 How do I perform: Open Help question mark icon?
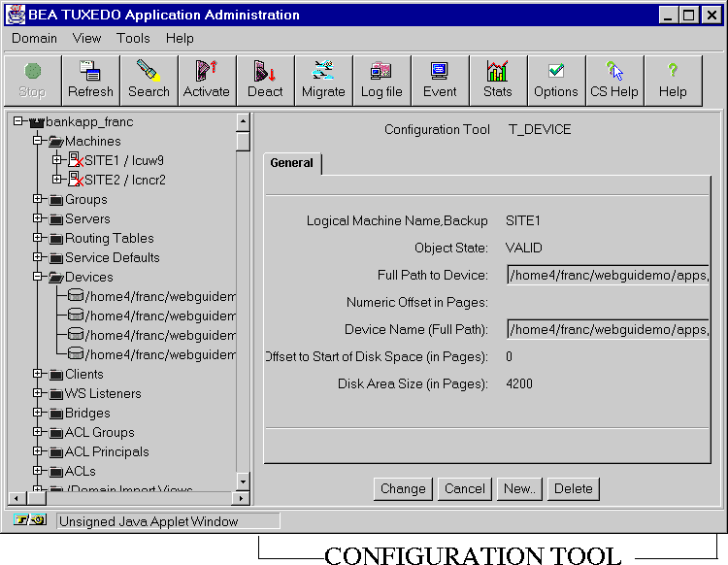tap(673, 81)
